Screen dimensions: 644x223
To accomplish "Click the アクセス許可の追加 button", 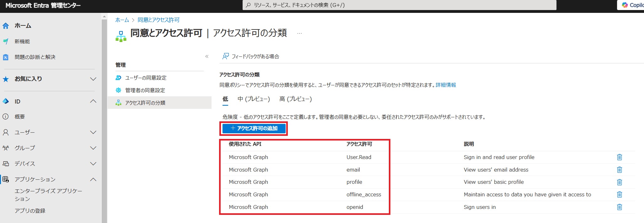I will (x=254, y=128).
